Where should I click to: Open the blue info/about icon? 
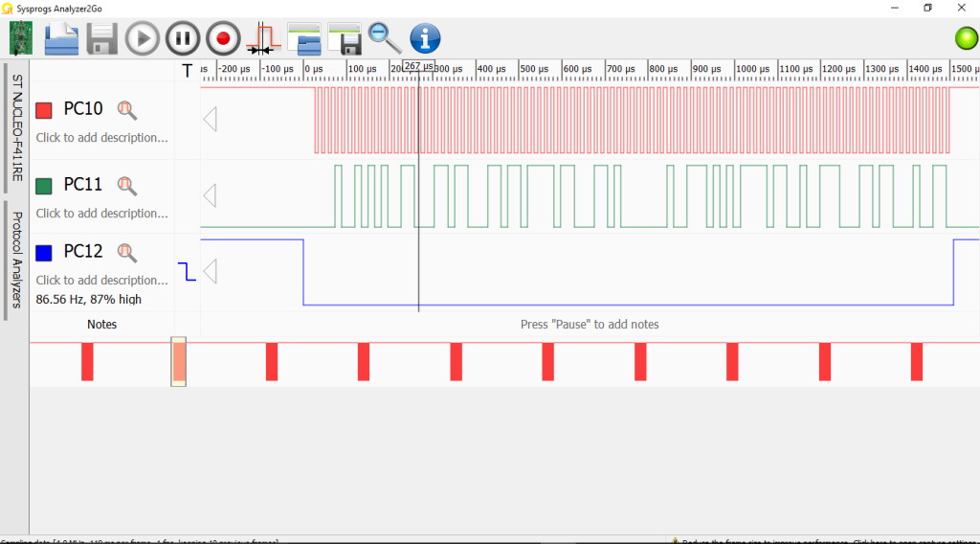click(x=425, y=39)
